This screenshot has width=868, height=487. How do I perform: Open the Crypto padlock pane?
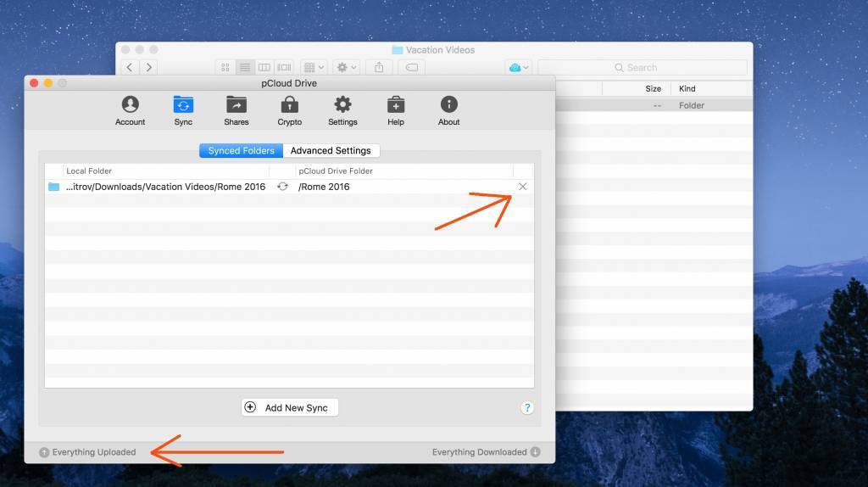290,111
